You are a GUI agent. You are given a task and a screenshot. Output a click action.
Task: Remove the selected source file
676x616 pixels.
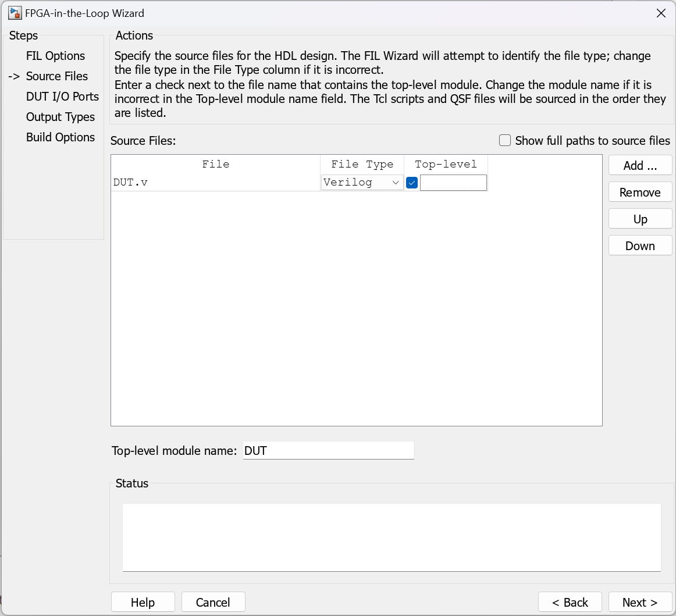coord(640,192)
